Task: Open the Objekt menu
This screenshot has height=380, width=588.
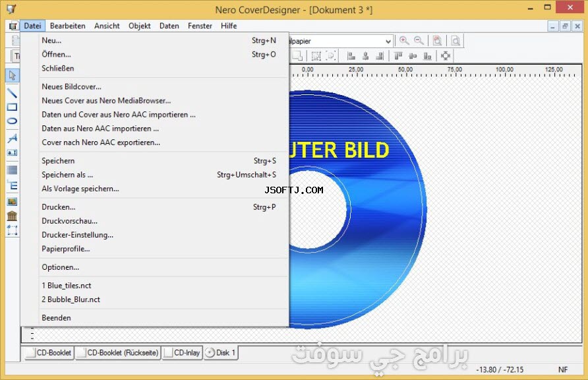Action: 140,26
